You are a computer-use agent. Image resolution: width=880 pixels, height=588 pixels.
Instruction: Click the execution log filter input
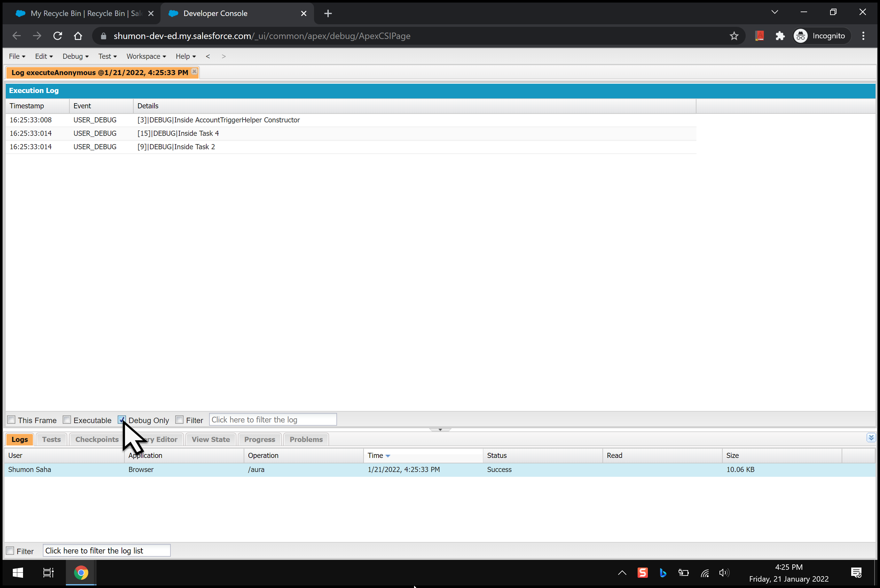(x=273, y=420)
